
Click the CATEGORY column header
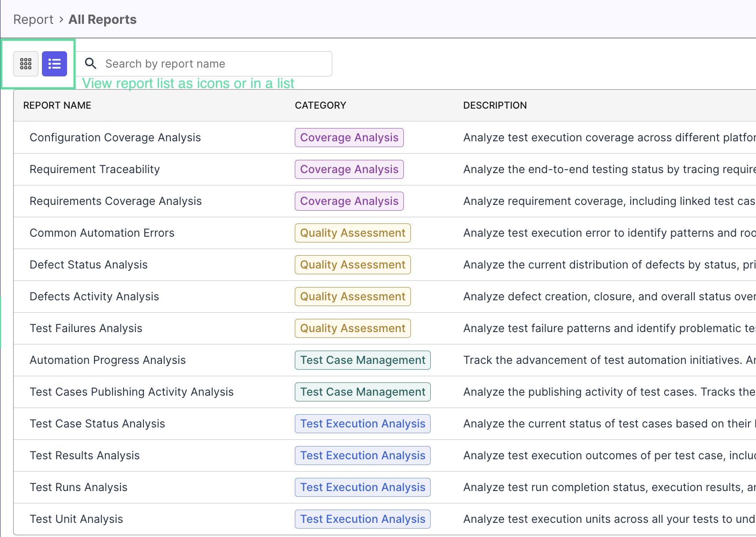pos(320,105)
